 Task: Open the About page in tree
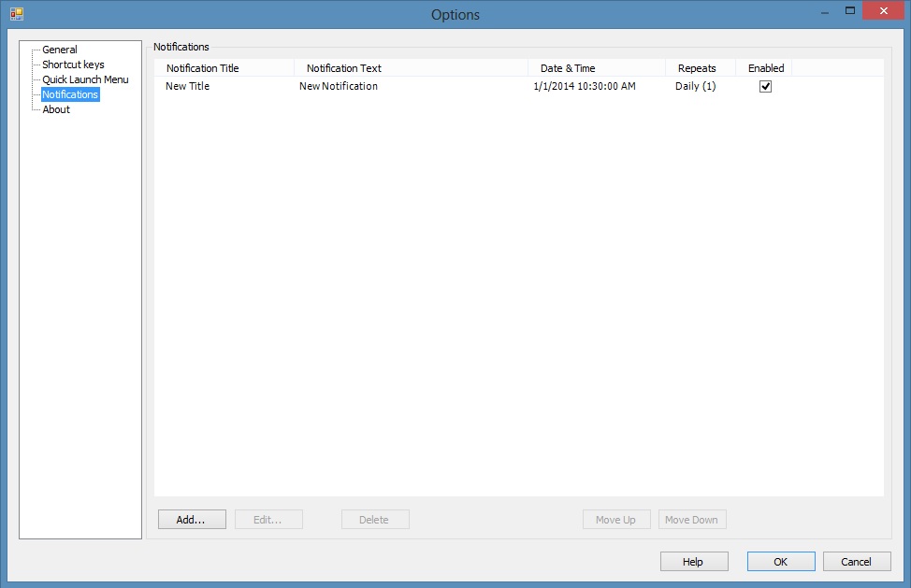(56, 109)
